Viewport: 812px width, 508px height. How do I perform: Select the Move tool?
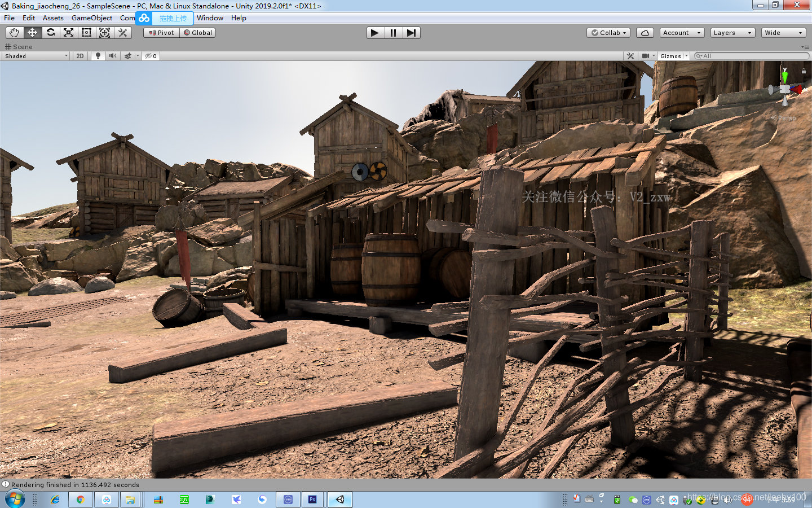(32, 33)
